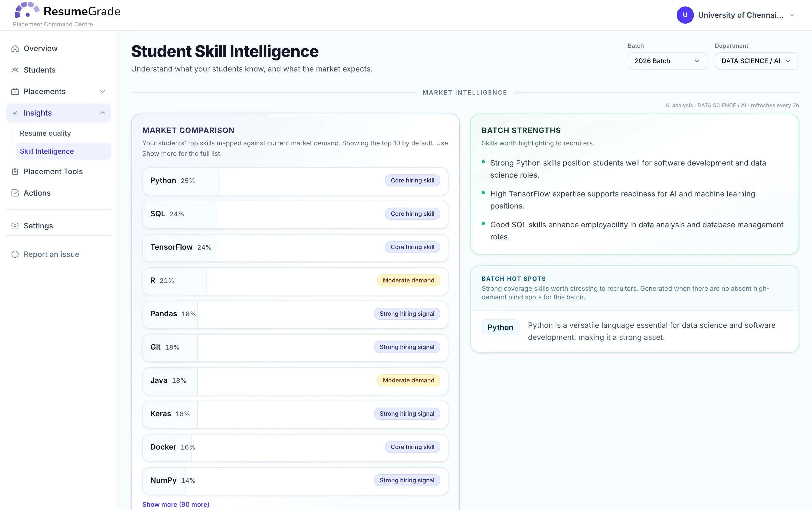Click Keras' Strong hiring signal badge
This screenshot has height=510, width=812.
point(407,414)
